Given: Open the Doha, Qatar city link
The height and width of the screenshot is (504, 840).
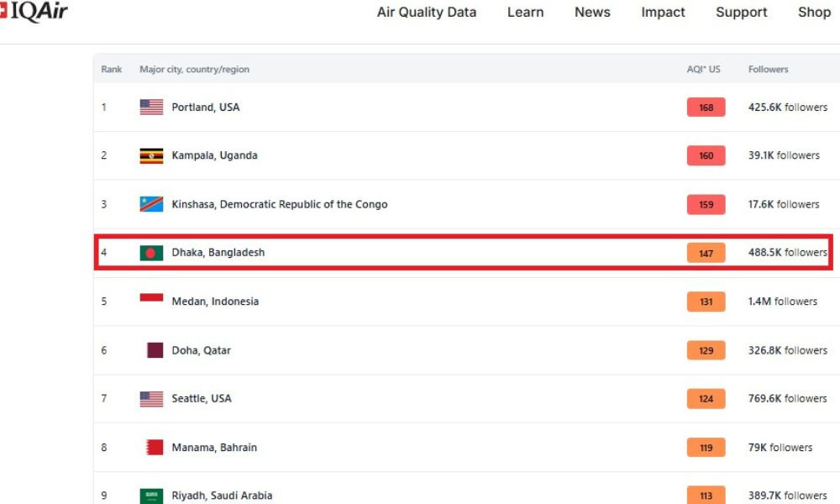Looking at the screenshot, I should coord(202,350).
